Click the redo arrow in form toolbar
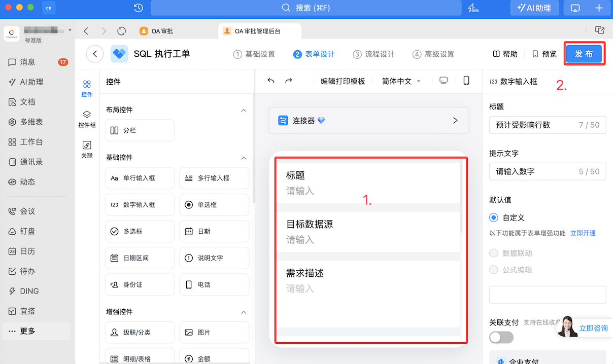The image size is (613, 364). [289, 81]
